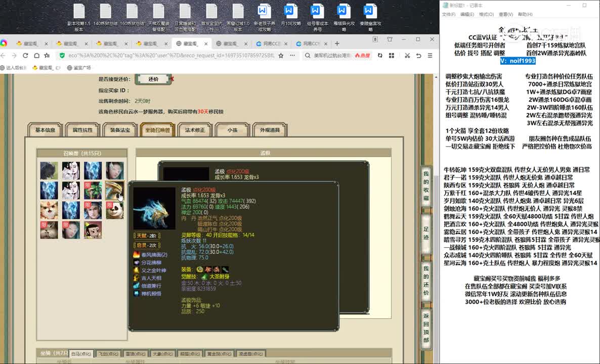Select the male warrior summon with 限 badge
Screen dimensions: 600x364
click(x=93, y=210)
